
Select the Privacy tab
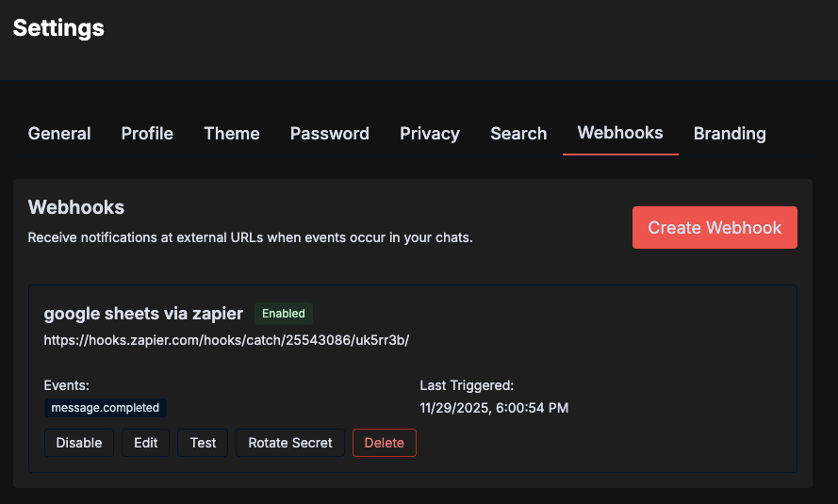(x=430, y=134)
